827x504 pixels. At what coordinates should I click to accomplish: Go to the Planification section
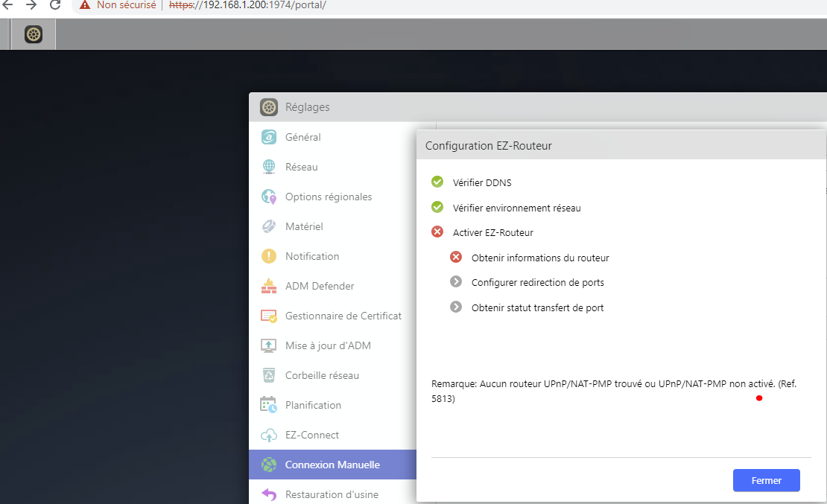point(313,405)
